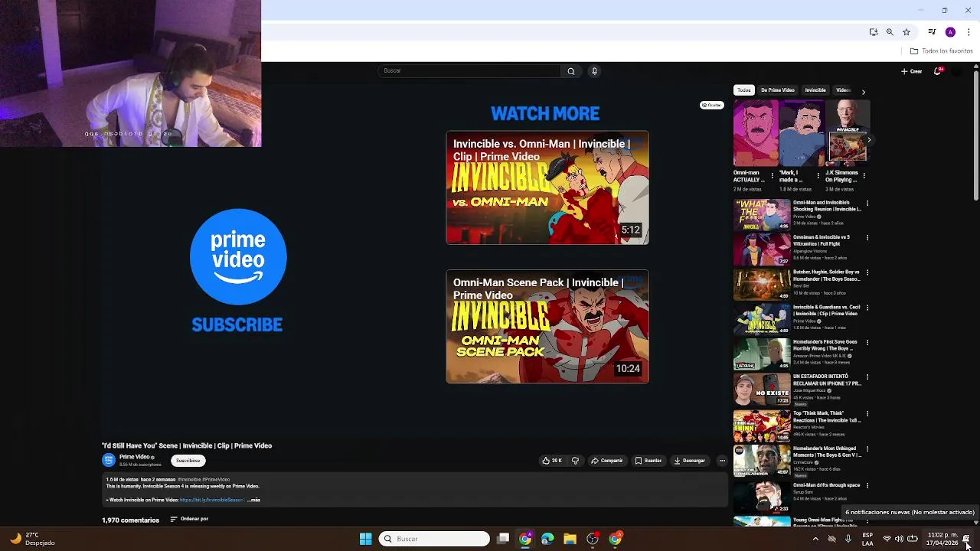Advance the shorts shelf with next arrow
980x551 pixels.
coord(868,139)
